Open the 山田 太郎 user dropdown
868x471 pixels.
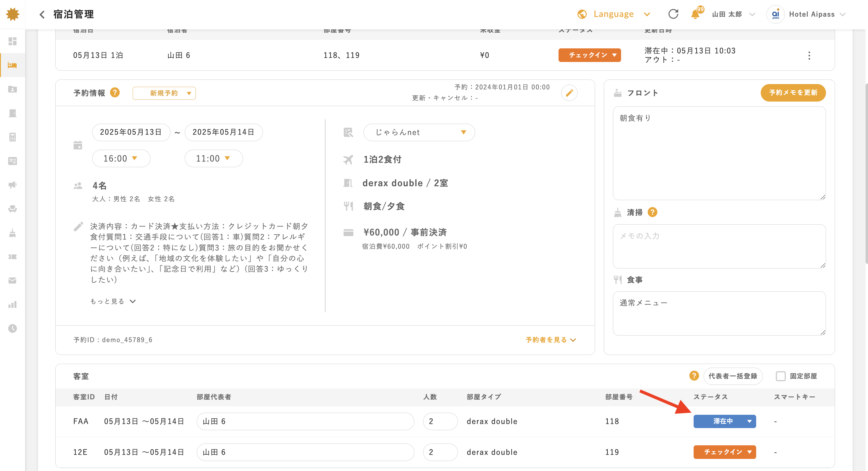[733, 14]
